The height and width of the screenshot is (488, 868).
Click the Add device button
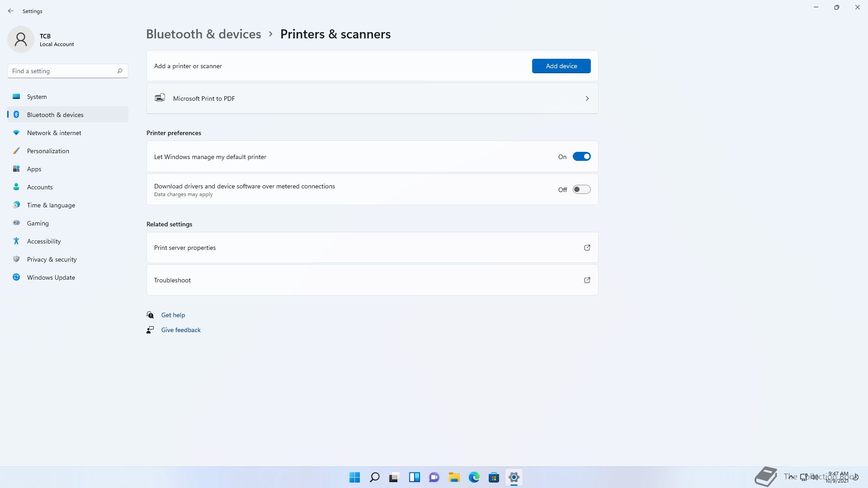(561, 66)
